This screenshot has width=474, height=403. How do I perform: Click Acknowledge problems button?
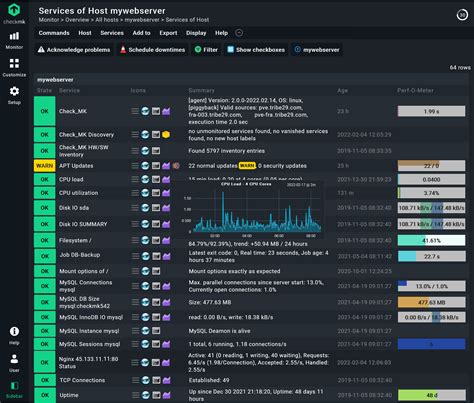74,50
